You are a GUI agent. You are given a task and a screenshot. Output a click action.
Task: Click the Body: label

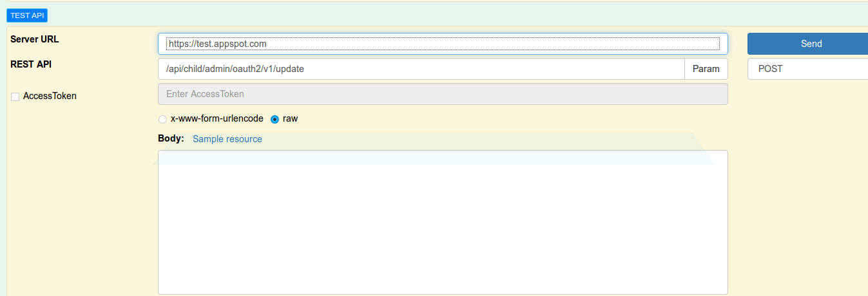pos(171,138)
